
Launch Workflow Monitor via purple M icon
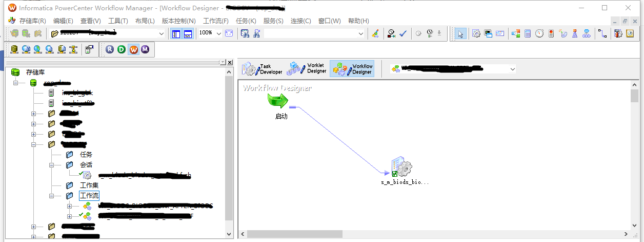145,49
